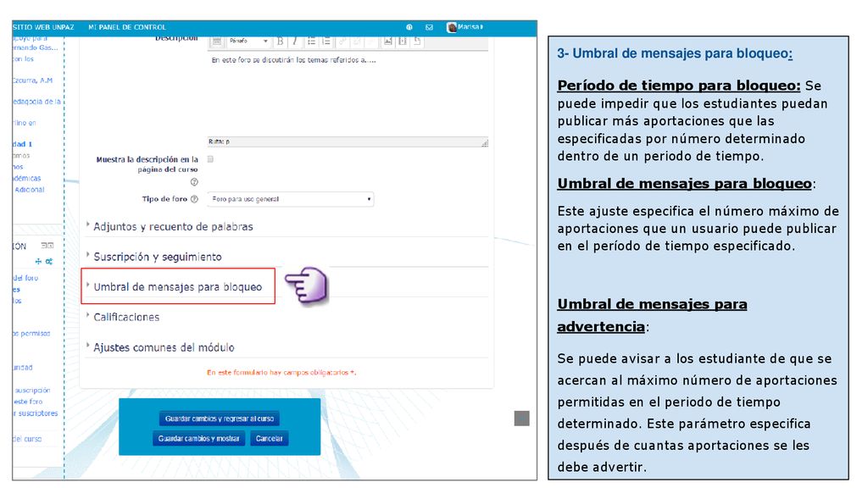Click editor path bar 'Ruta: p'
The width and height of the screenshot is (868, 488).
[348, 142]
